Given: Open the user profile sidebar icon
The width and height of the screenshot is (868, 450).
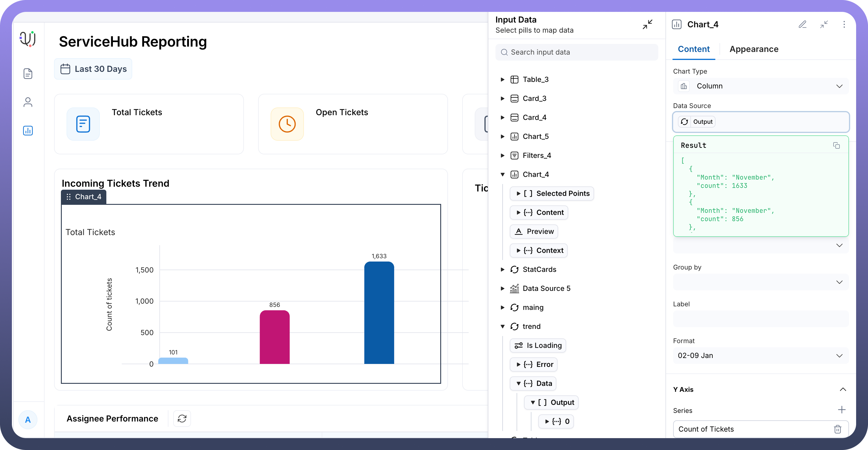Looking at the screenshot, I should (x=28, y=102).
